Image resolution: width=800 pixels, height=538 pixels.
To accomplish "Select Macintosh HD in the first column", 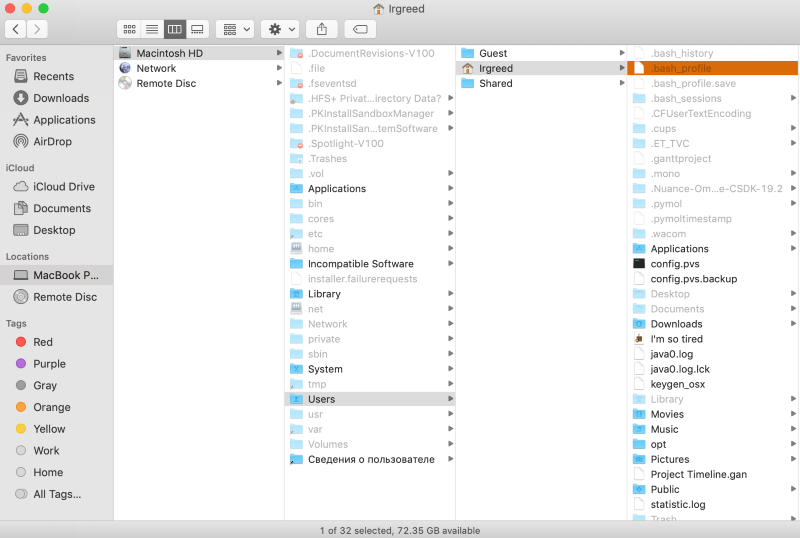I will coord(199,53).
